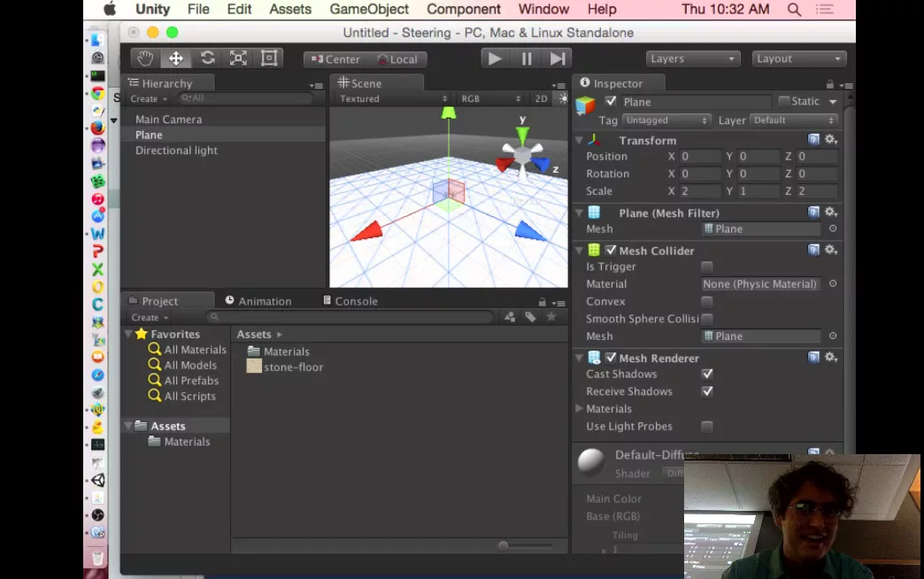Open the Assets menu
Viewport: 924px width, 579px height.
tap(290, 10)
